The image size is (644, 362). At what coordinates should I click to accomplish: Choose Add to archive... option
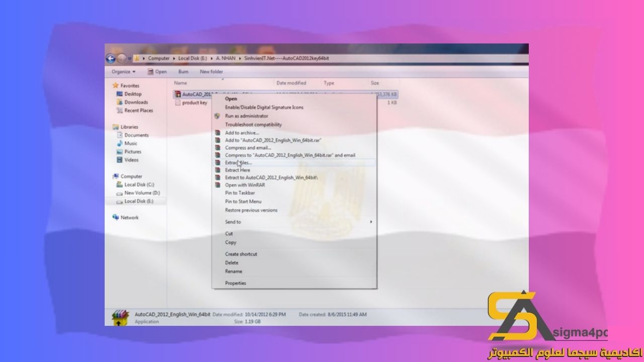242,133
